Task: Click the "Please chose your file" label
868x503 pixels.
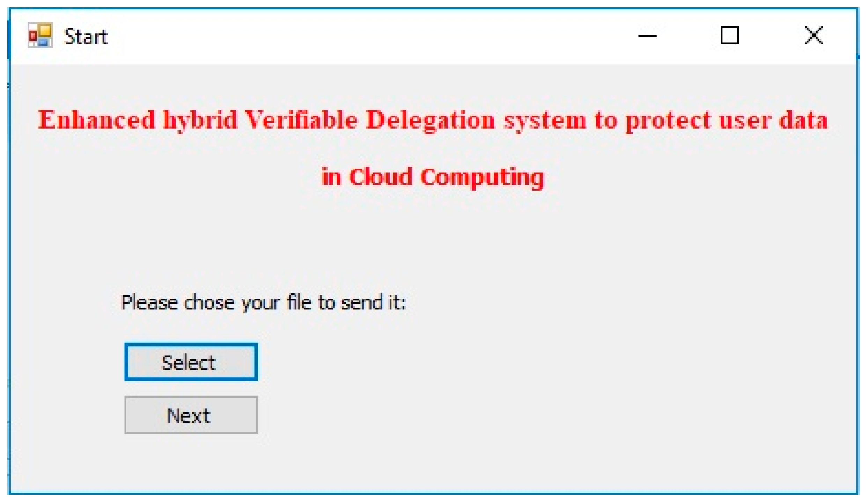Action: pyautogui.click(x=263, y=302)
